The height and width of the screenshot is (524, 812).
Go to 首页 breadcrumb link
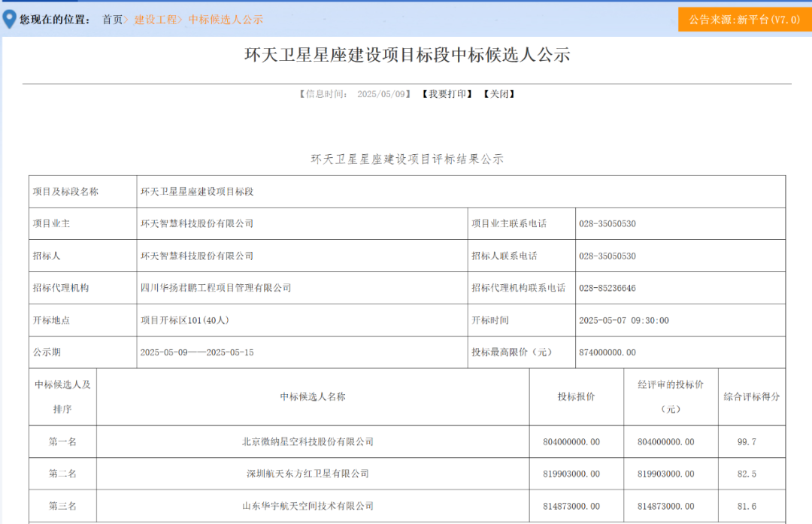click(112, 20)
